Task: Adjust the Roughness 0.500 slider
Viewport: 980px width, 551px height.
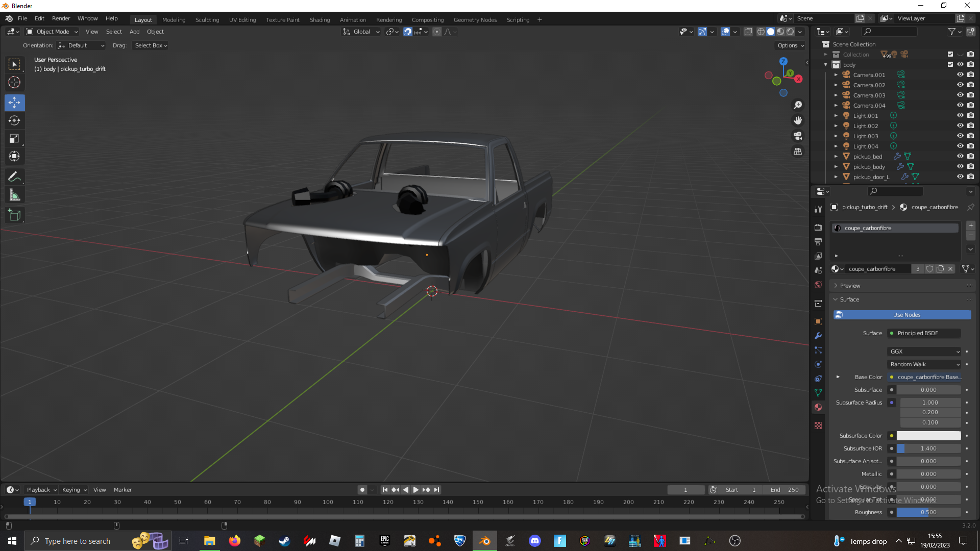Action: (928, 512)
